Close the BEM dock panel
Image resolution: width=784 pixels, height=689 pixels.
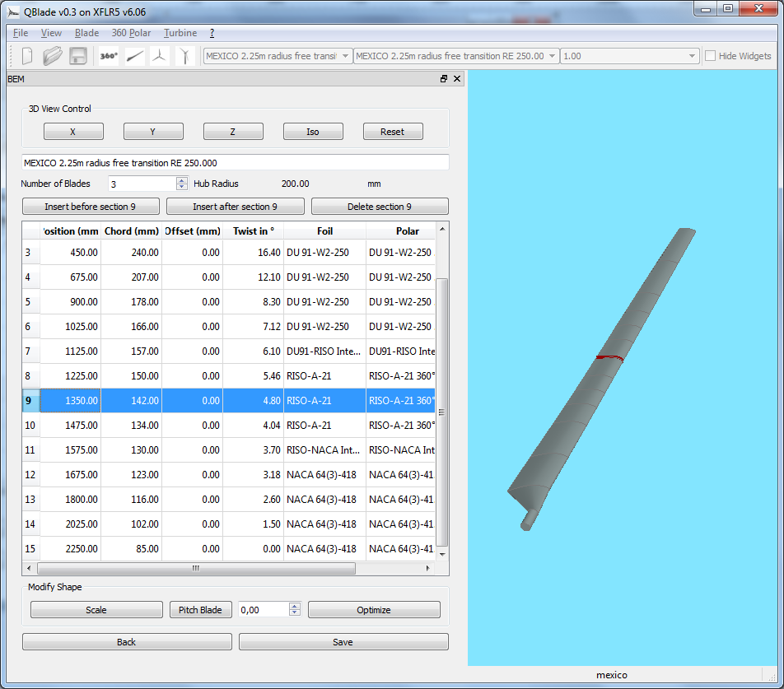coord(457,79)
